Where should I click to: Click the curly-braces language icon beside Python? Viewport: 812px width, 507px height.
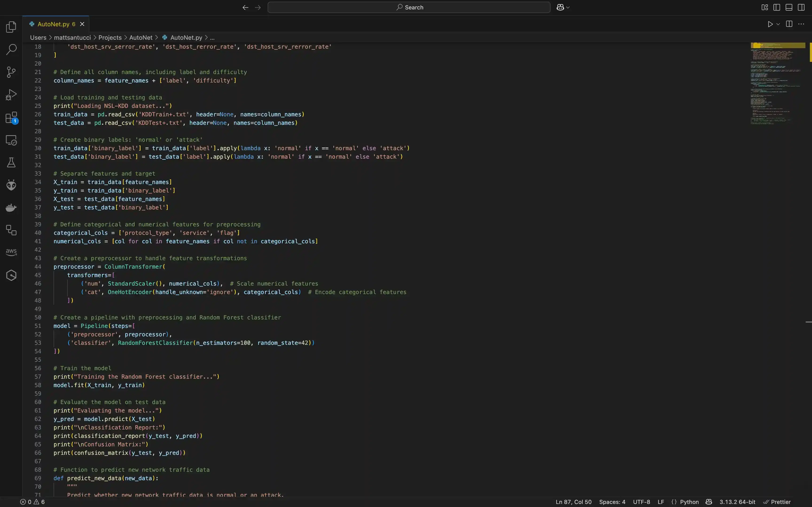(x=674, y=502)
